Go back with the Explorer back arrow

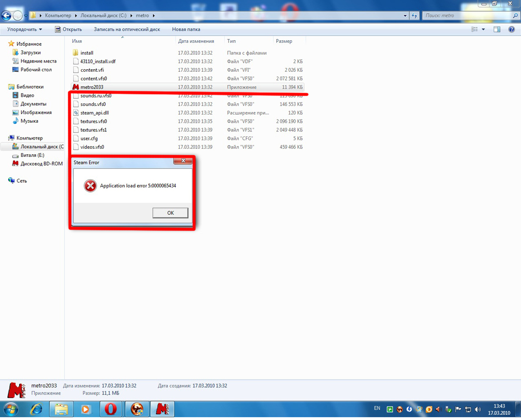(6, 15)
